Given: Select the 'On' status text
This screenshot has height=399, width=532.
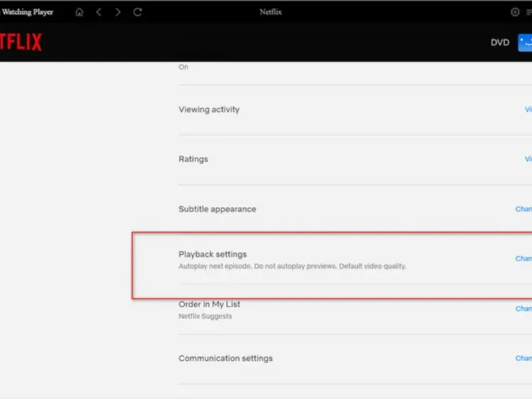Looking at the screenshot, I should click(184, 67).
